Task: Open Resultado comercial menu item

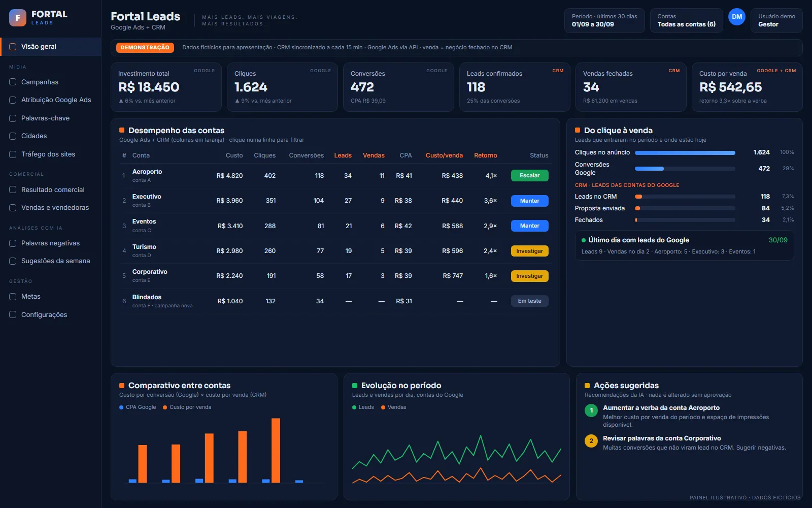Action: pos(51,190)
